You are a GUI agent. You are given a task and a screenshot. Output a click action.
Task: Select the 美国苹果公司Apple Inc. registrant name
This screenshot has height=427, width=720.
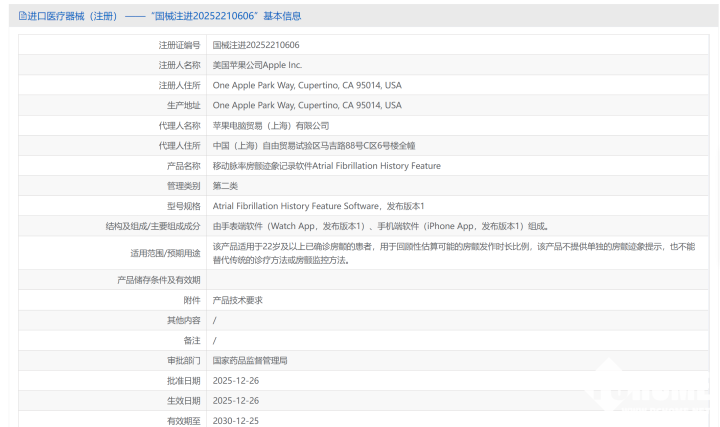click(257, 65)
